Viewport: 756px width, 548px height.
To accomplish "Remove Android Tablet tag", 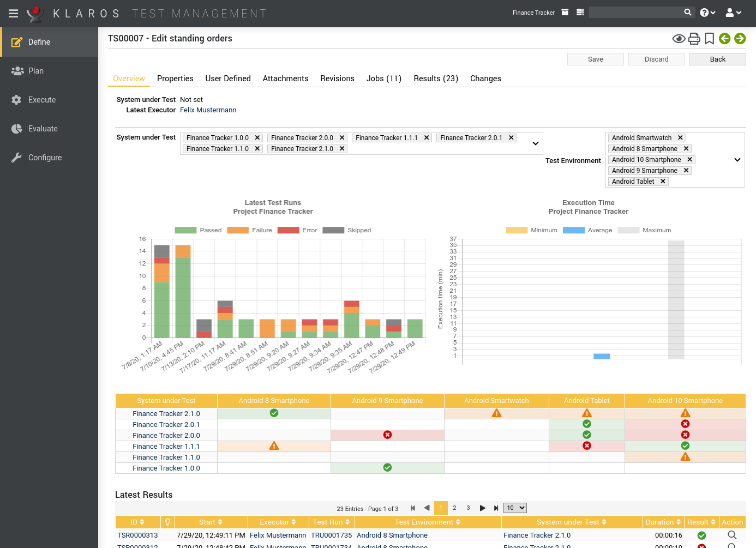I will [663, 182].
